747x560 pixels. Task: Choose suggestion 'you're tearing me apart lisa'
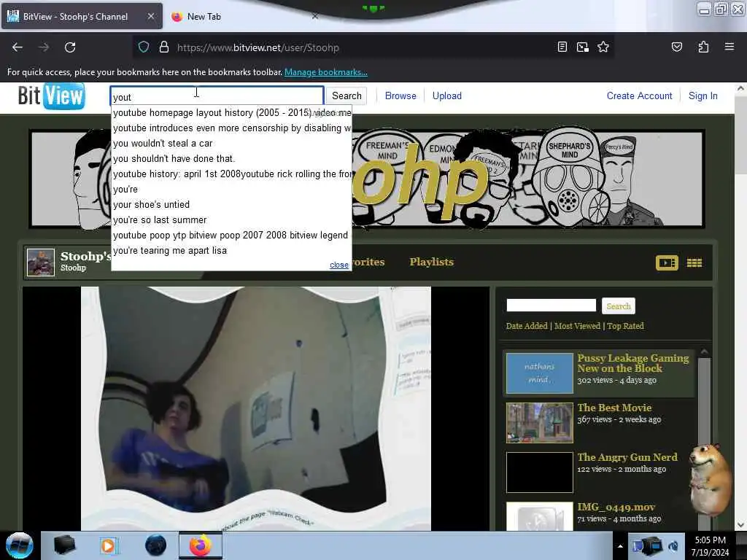[x=231, y=251]
